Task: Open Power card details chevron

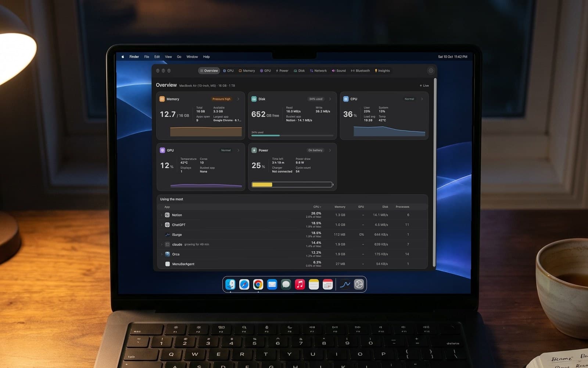Action: (330, 150)
